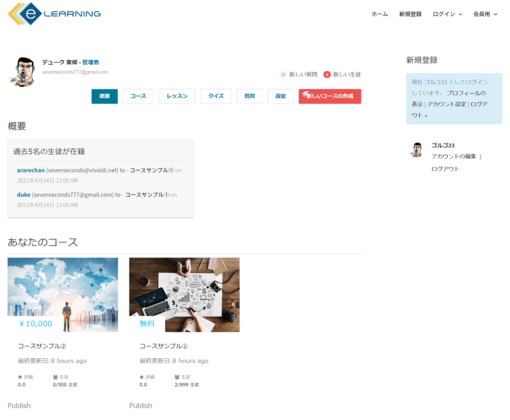This screenshot has width=510, height=420.
Task: Open the duke student link
Action: pos(24,195)
